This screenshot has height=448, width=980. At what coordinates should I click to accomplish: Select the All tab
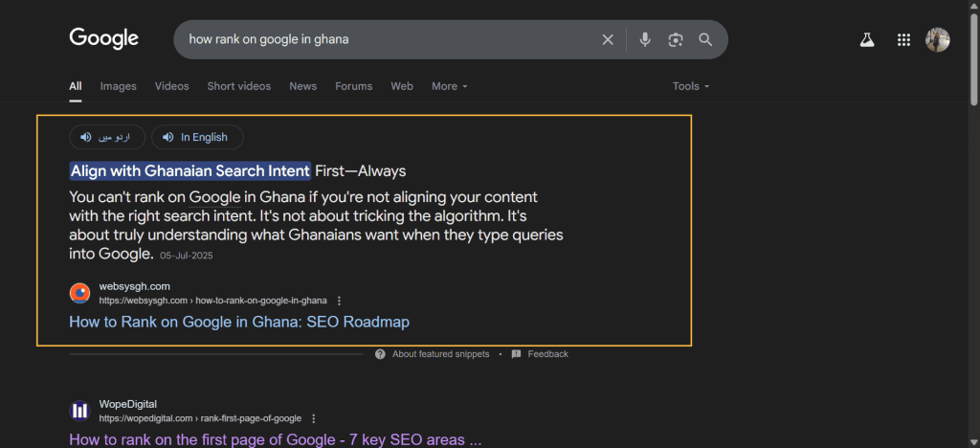pyautogui.click(x=76, y=86)
